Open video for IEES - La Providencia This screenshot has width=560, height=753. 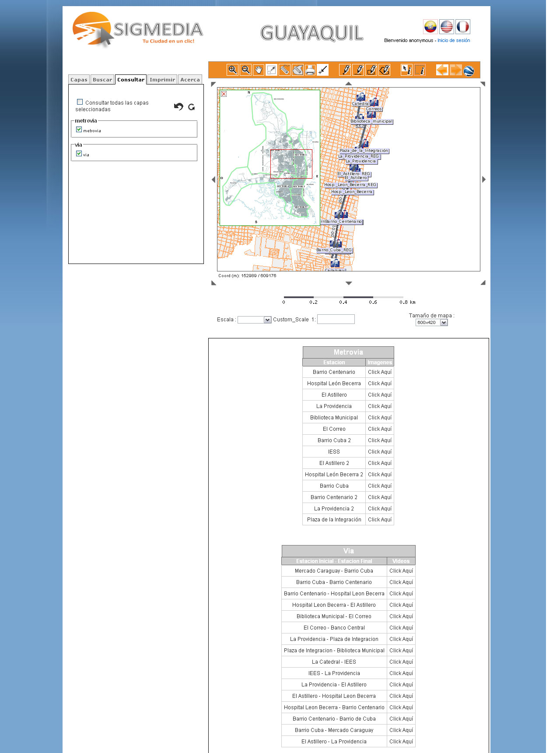[401, 673]
